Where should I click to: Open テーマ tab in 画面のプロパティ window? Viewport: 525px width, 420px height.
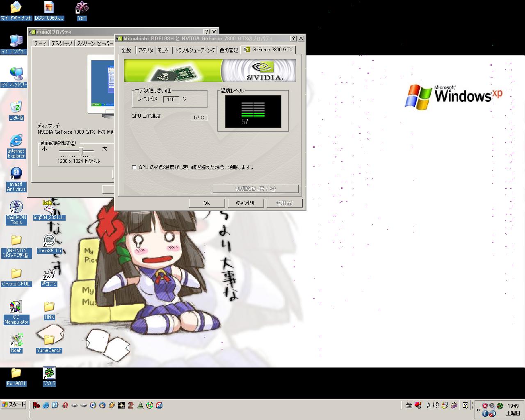pos(40,43)
